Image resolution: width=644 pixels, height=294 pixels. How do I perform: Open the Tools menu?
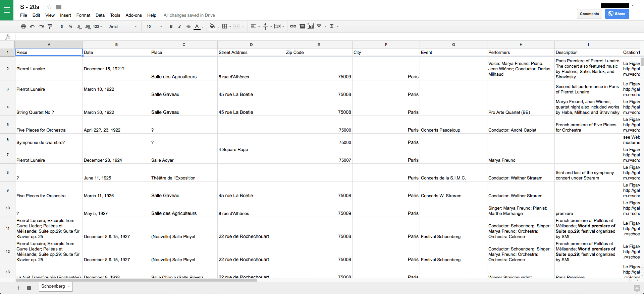pos(115,15)
